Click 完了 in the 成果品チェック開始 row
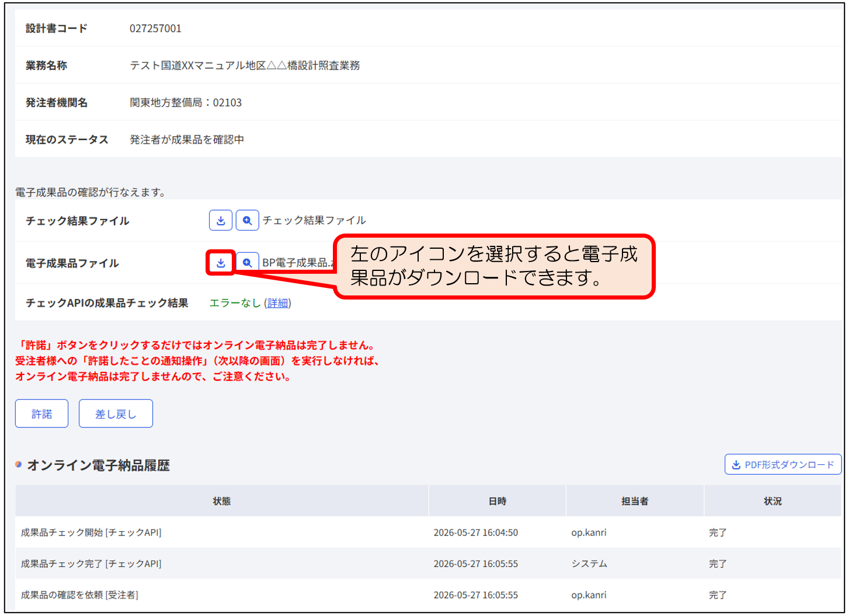 click(x=718, y=533)
